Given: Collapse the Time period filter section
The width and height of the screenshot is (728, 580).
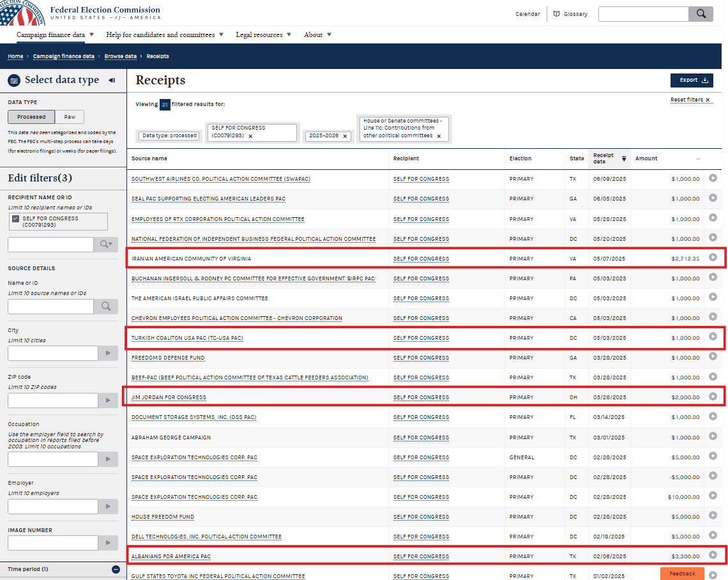Looking at the screenshot, I should click(116, 569).
